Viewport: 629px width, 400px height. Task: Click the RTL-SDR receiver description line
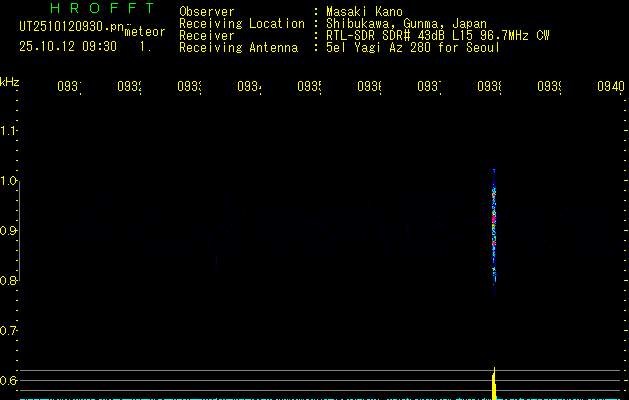(437, 36)
